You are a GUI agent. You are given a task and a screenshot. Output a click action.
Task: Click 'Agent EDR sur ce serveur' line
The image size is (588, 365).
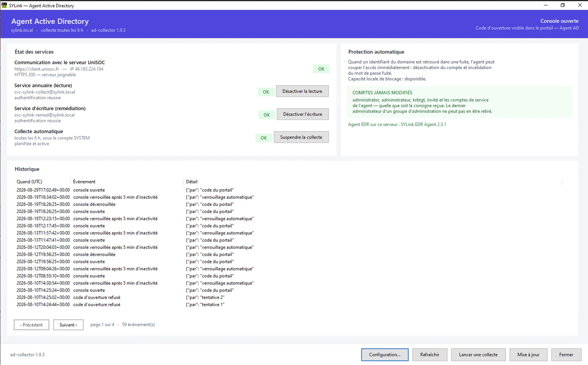(397, 124)
